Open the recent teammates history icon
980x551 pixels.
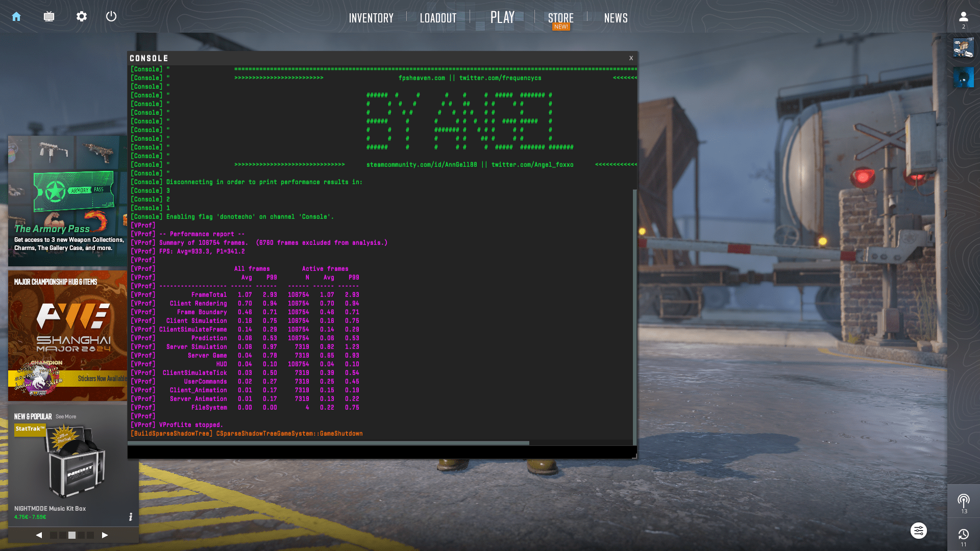pyautogui.click(x=963, y=534)
